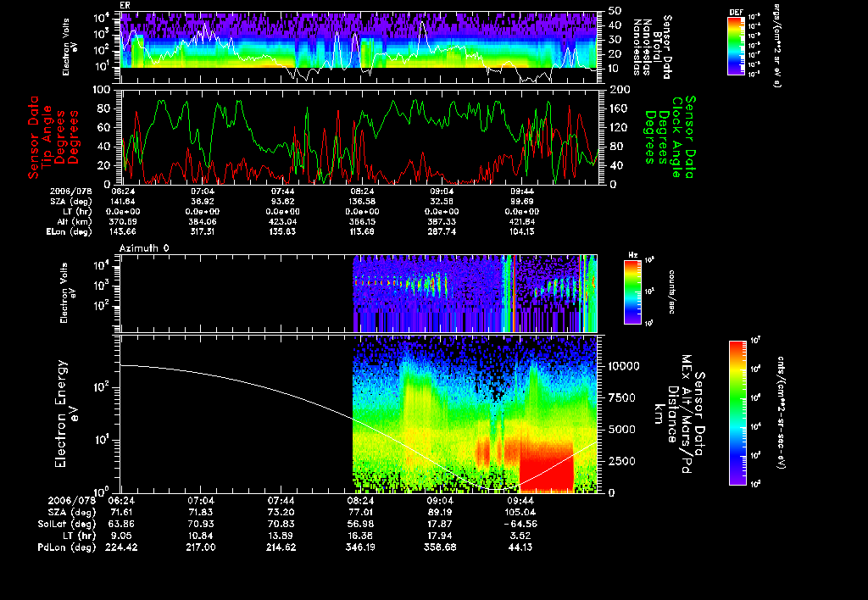Select SolLat value 56.98
The height and width of the screenshot is (600, 868).
click(361, 524)
